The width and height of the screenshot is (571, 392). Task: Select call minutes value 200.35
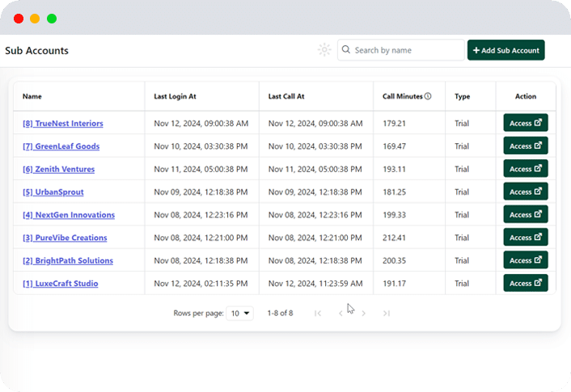point(394,260)
